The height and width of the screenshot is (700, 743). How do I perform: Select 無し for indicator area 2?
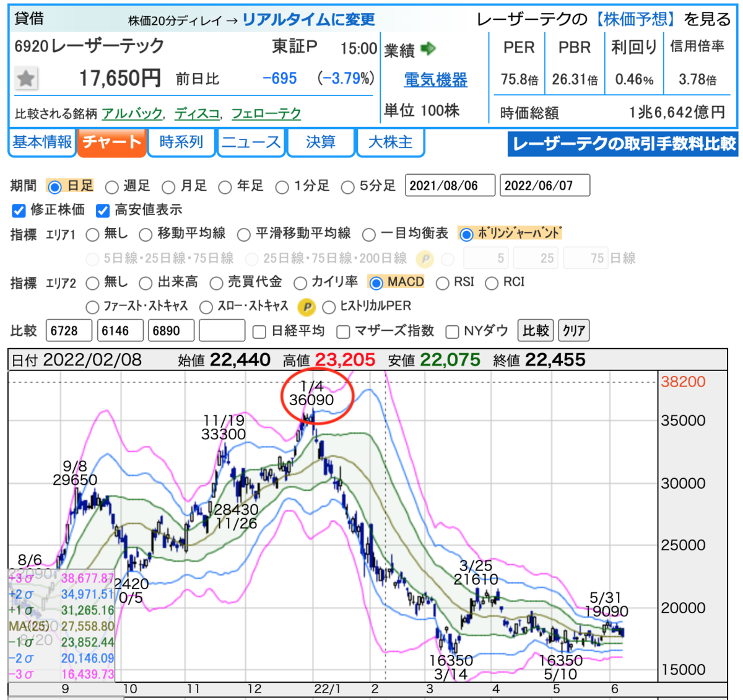[x=92, y=283]
